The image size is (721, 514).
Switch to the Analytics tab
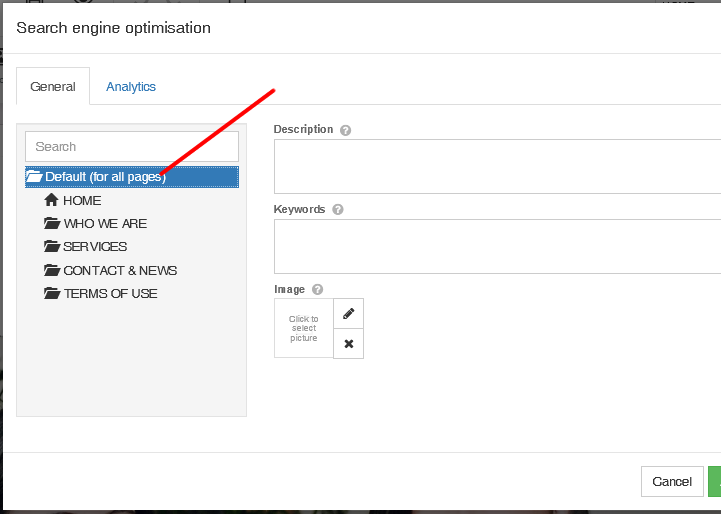(131, 87)
